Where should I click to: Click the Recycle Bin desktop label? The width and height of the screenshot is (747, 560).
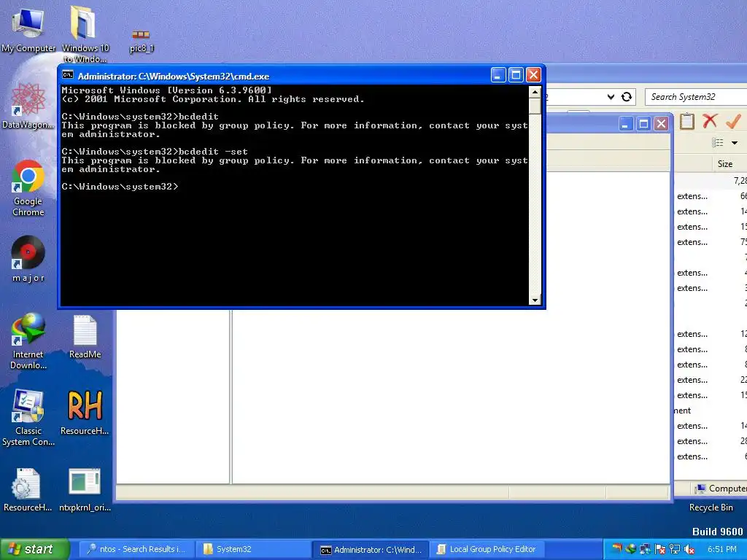711,507
